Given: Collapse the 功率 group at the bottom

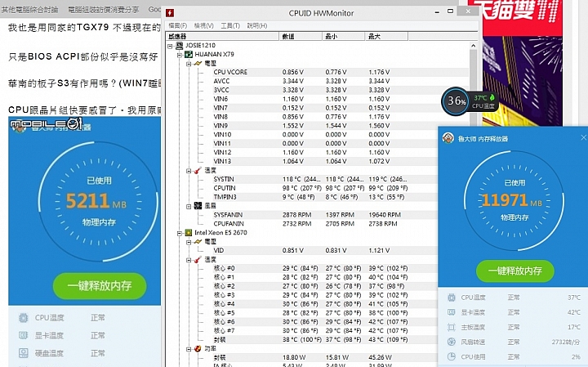Looking at the screenshot, I should click(x=189, y=349).
